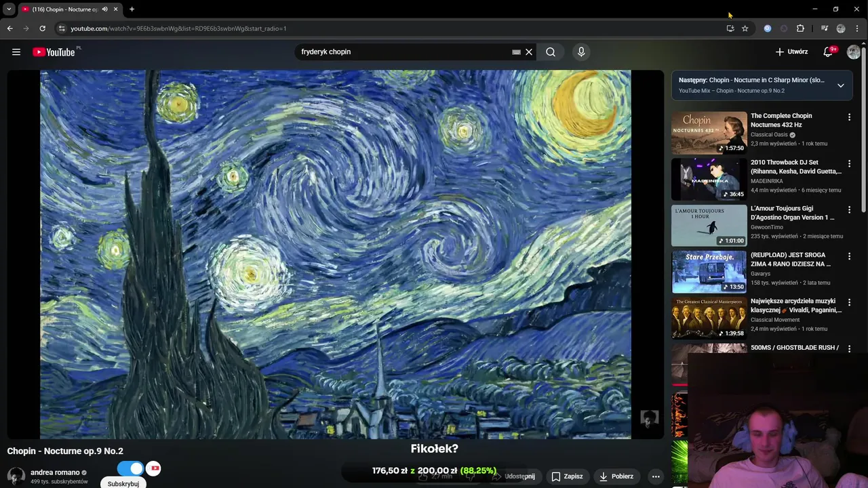Open the Complete Chopin Nocturnes 432 Hz title
Screen dimensions: 868x488
[x=781, y=120]
